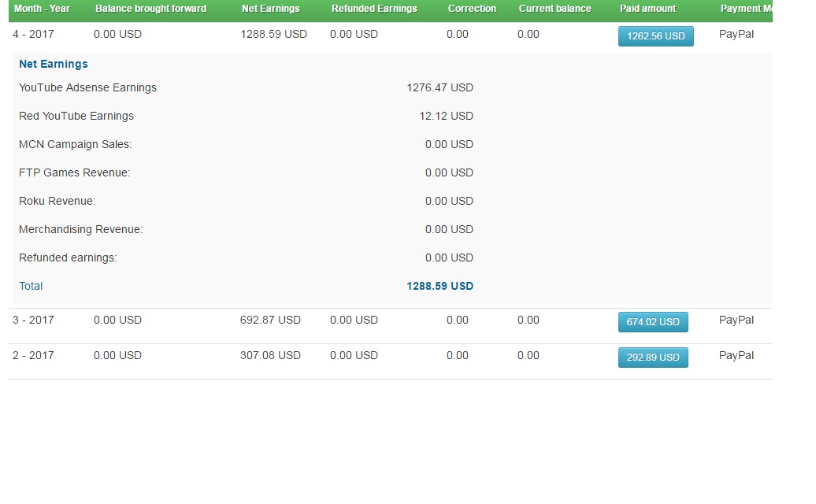
Task: Click the Current balance column header
Action: pyautogui.click(x=555, y=9)
